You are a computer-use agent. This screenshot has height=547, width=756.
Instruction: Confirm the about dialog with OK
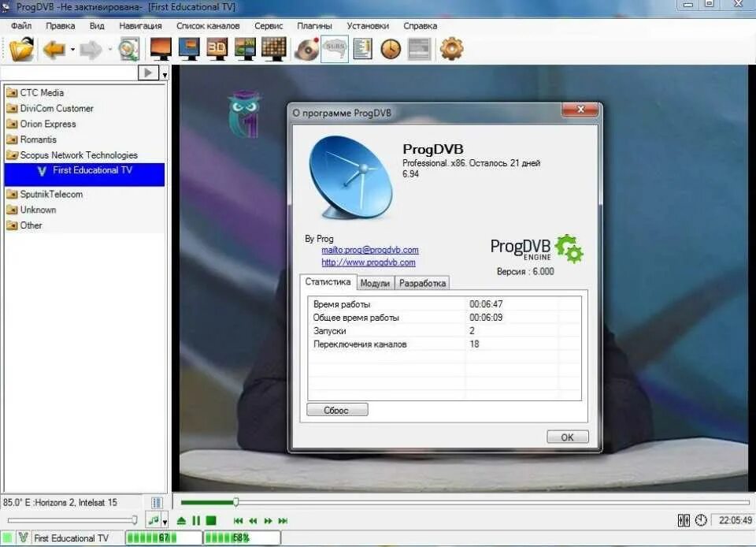click(x=568, y=437)
